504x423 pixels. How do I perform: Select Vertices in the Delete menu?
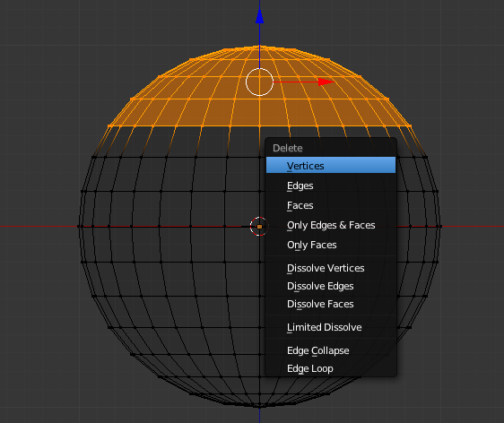331,166
